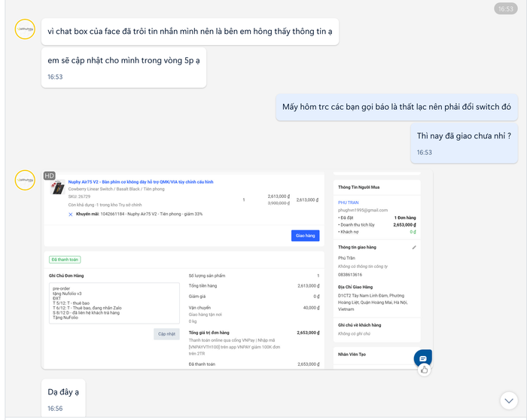This screenshot has width=527, height=420.
Task: Open the blue chat bubble icon on the image
Action: point(423,358)
